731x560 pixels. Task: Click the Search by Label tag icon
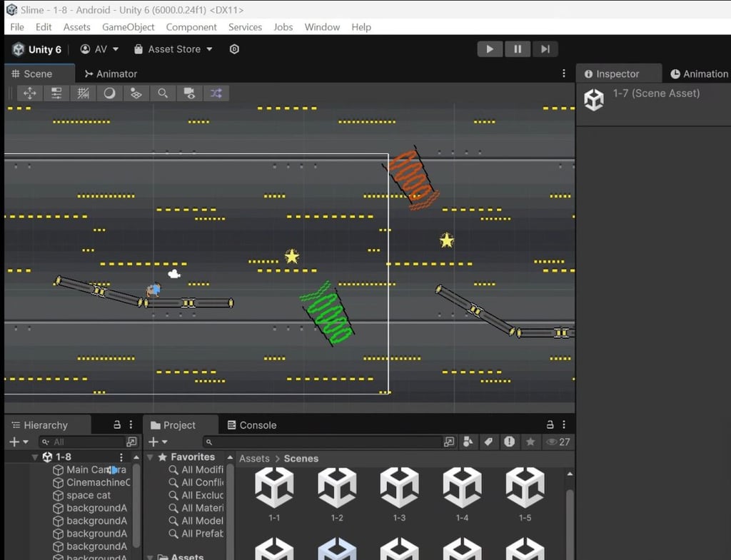click(488, 442)
